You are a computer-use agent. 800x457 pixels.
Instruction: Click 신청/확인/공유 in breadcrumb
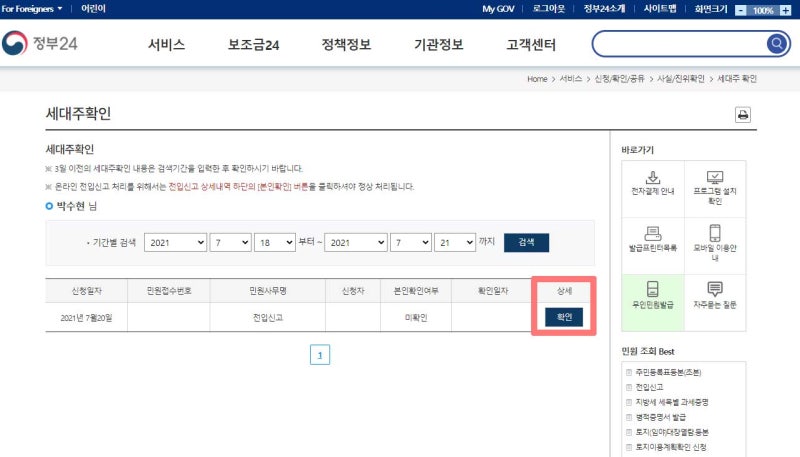[x=619, y=79]
